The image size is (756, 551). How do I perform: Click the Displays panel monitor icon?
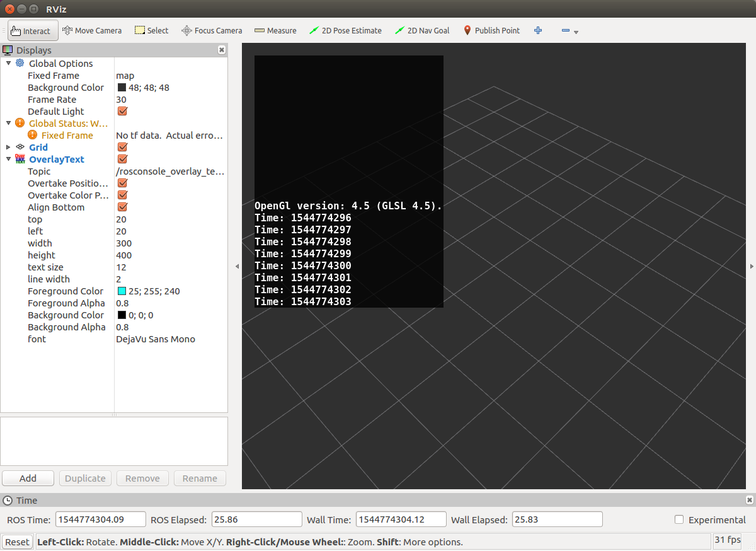click(x=8, y=50)
